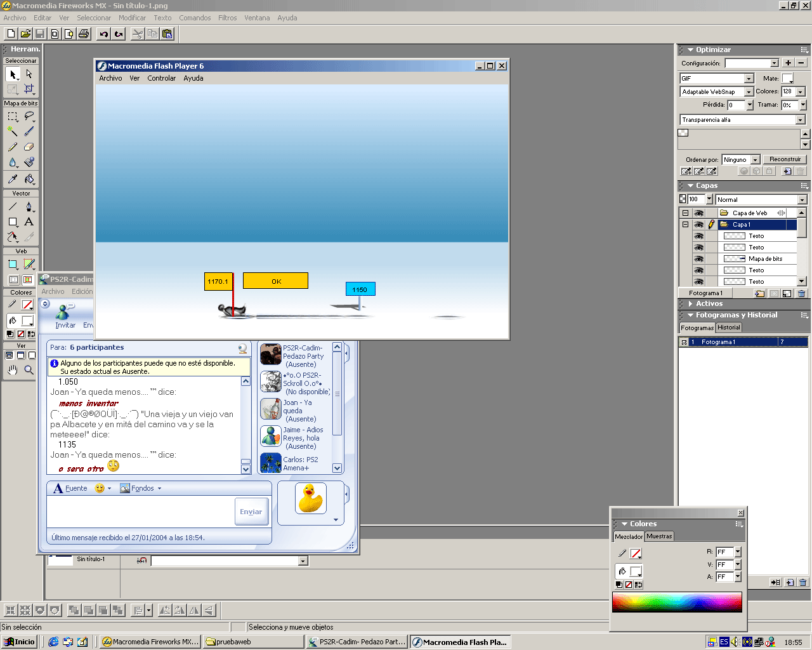The image size is (812, 650).
Task: Create a new document from the toolbar
Action: [11, 34]
